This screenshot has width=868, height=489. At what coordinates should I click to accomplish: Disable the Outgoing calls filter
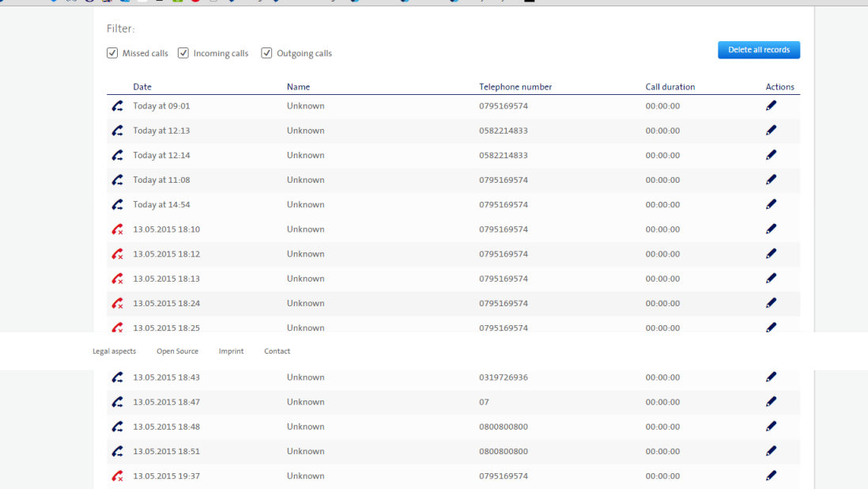pyautogui.click(x=266, y=54)
